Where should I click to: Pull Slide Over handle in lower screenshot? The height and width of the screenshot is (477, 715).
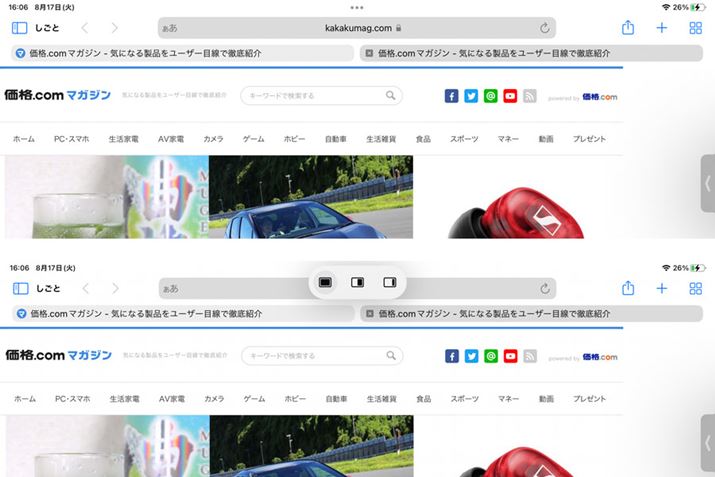tap(708, 443)
